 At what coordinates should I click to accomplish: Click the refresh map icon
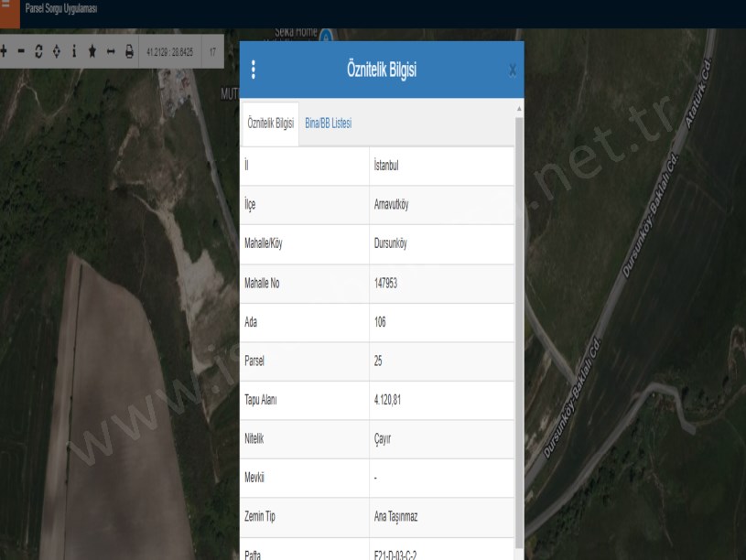pos(38,52)
